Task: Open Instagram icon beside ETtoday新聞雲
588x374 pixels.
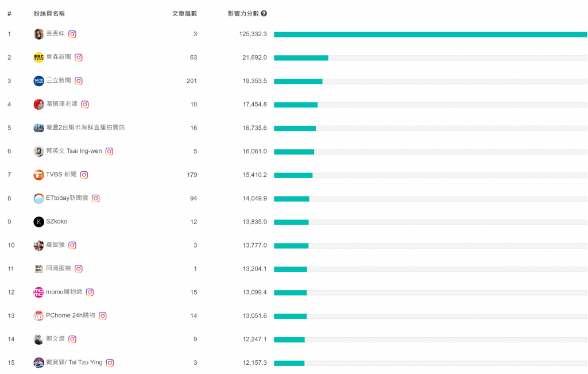Action: click(96, 198)
